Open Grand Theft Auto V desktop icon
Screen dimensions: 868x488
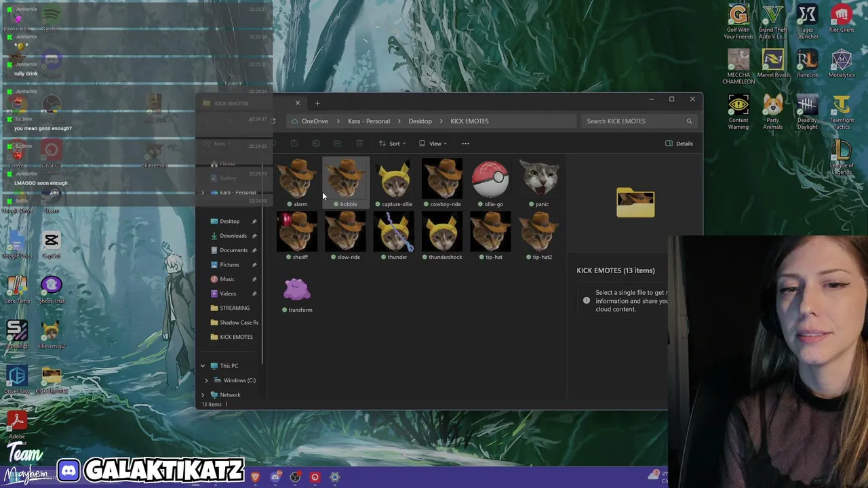(772, 22)
